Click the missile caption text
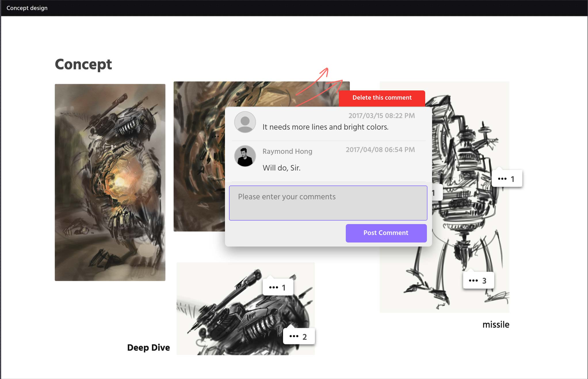 (x=496, y=325)
